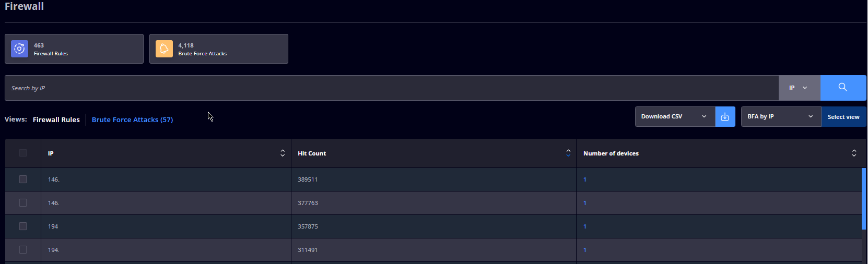Tick the checkbox for hit count 311491
Viewport: 868px width, 264px height.
tap(23, 249)
